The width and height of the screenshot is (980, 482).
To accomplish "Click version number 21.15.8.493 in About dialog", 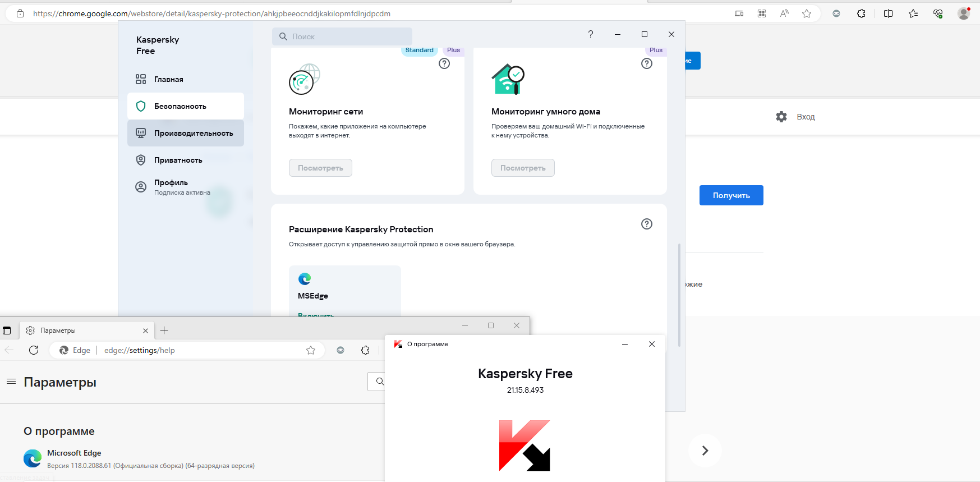I will pyautogui.click(x=525, y=390).
